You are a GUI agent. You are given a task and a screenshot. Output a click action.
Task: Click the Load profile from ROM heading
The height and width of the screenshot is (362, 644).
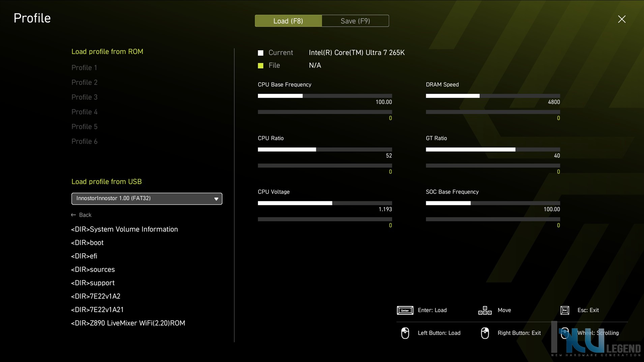[x=107, y=52]
